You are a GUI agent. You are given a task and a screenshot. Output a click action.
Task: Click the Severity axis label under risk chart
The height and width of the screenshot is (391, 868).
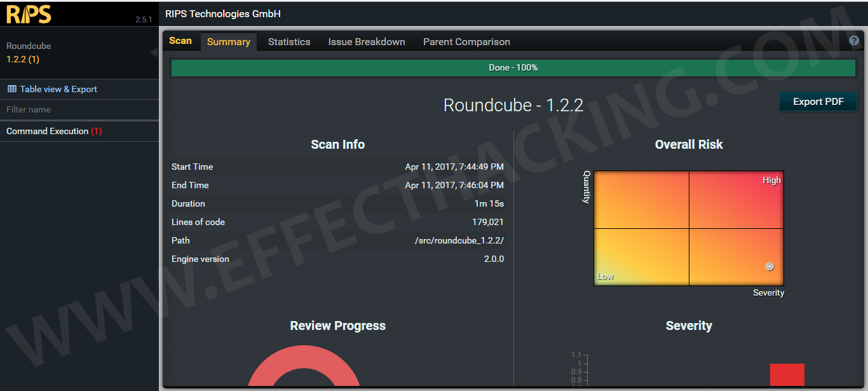pyautogui.click(x=769, y=292)
